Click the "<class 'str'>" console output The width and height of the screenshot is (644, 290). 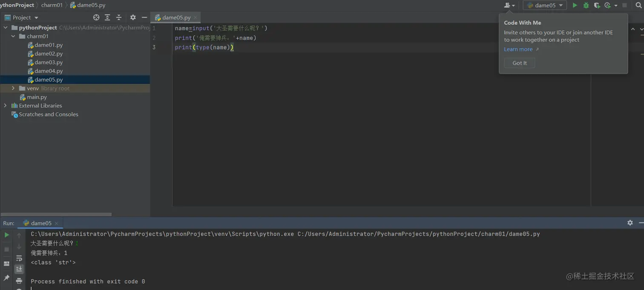pyautogui.click(x=53, y=262)
